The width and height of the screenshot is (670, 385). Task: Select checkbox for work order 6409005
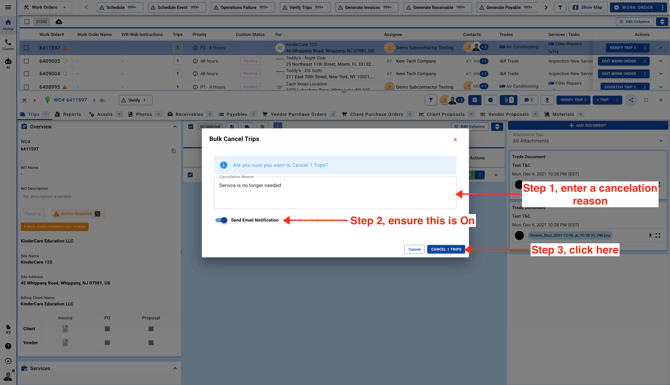coord(26,61)
